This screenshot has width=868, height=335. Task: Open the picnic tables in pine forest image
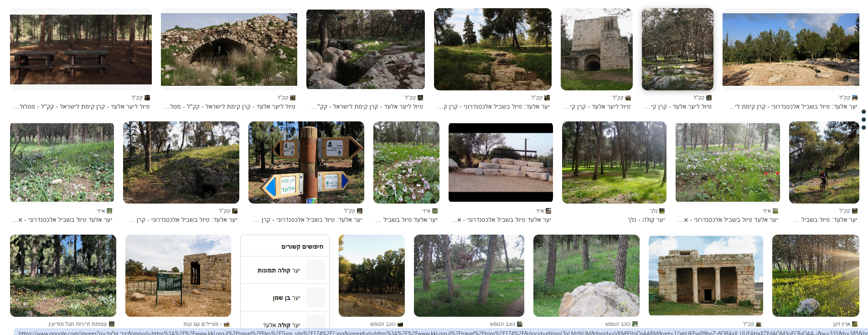click(x=81, y=49)
